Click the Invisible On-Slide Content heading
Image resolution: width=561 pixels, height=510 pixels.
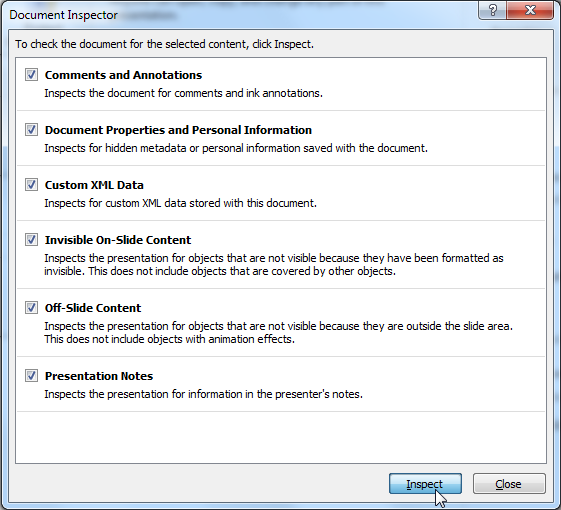tap(118, 240)
